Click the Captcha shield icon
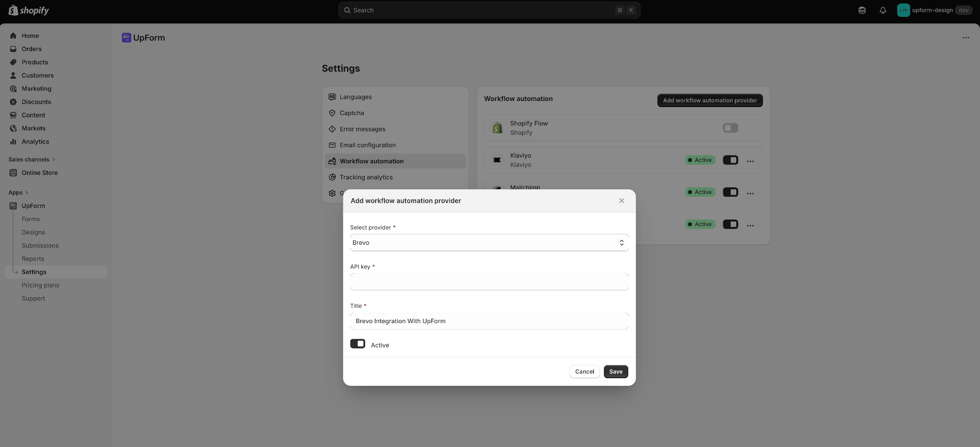 point(332,113)
